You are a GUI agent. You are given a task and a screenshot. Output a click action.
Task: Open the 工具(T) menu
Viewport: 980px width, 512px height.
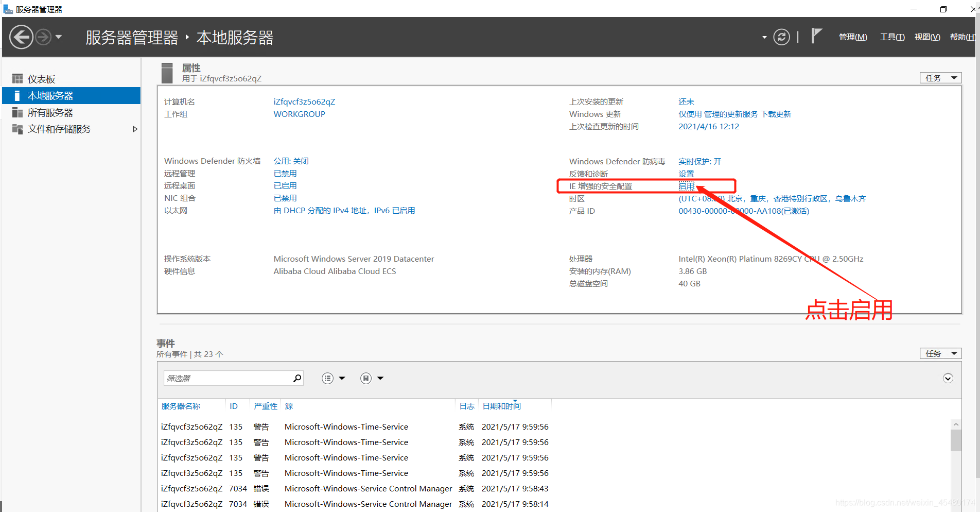(x=892, y=37)
